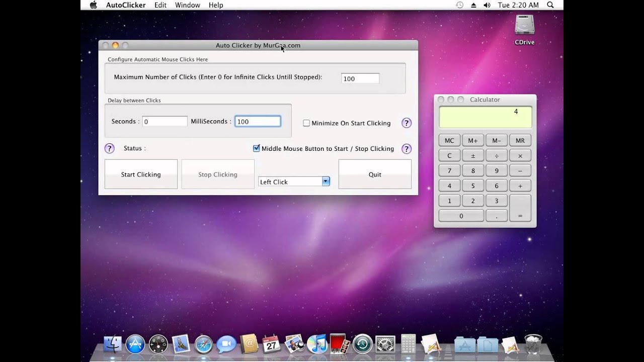Uncheck Middle Mouse Button to Start / Stop Clicking
This screenshot has width=644, height=362.
click(257, 148)
